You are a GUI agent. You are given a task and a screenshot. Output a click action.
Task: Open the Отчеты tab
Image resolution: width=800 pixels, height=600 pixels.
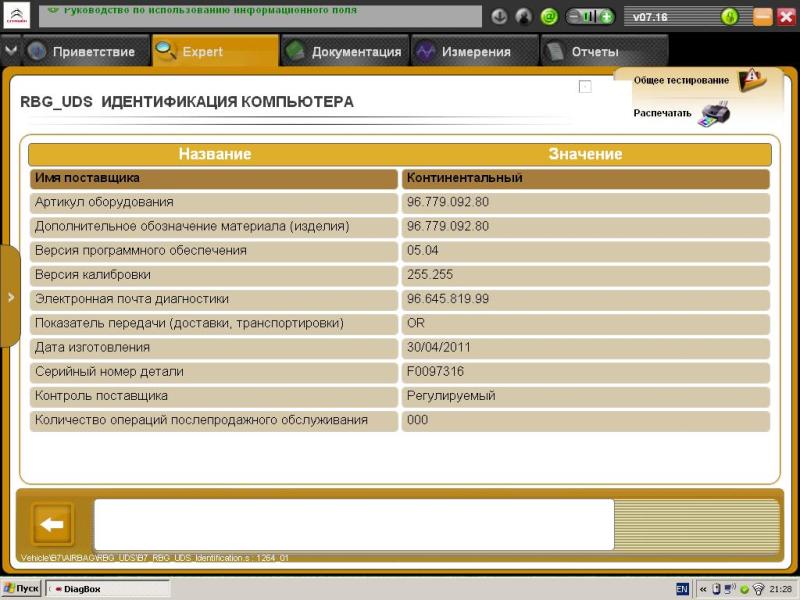[x=605, y=51]
